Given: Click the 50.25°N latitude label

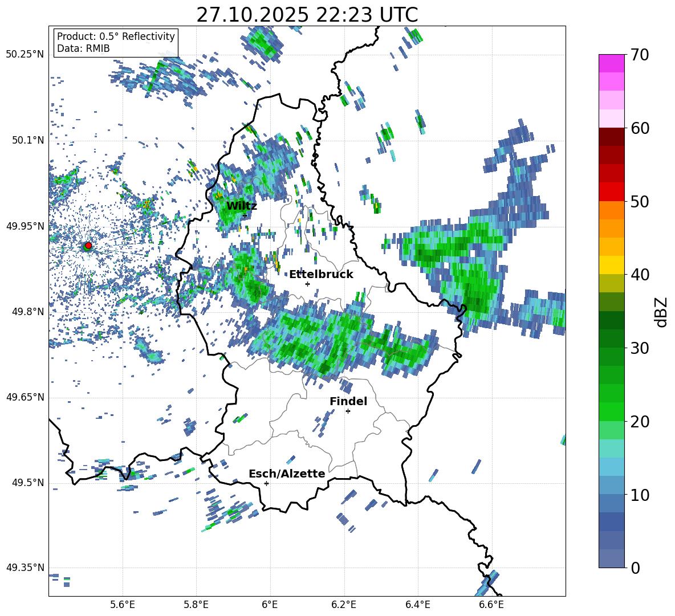Looking at the screenshot, I should coord(25,55).
